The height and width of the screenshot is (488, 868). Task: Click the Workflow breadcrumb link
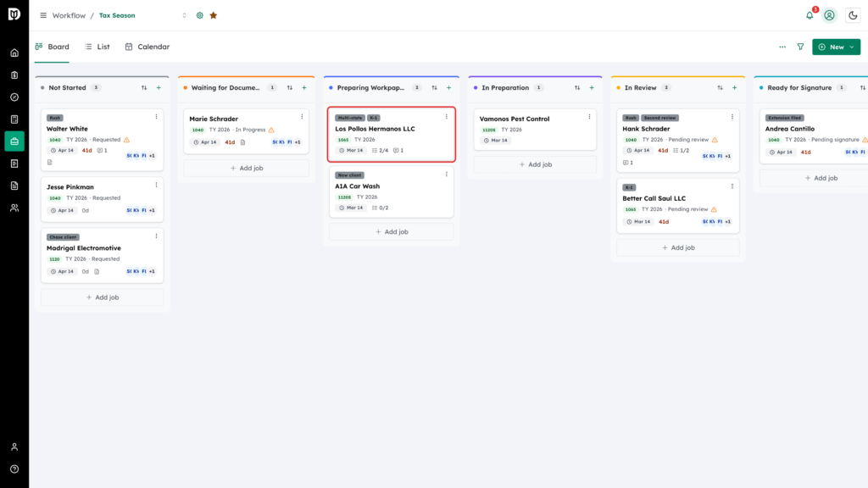tap(69, 15)
